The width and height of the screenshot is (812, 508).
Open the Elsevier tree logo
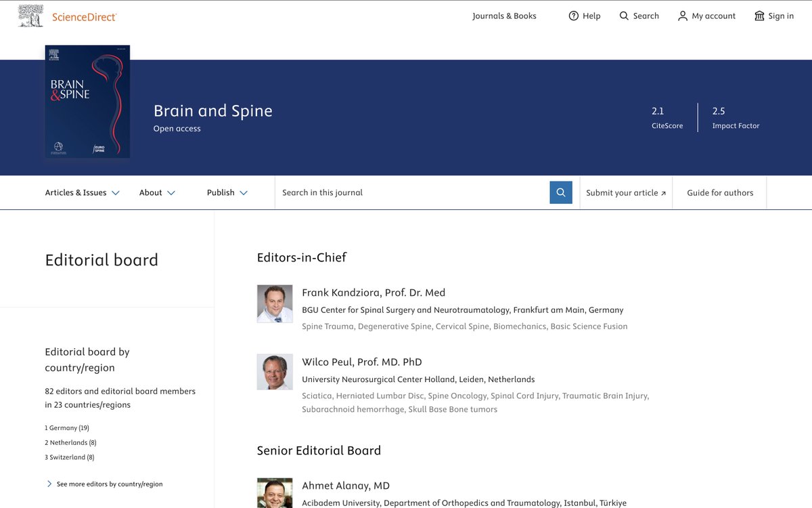pos(30,16)
